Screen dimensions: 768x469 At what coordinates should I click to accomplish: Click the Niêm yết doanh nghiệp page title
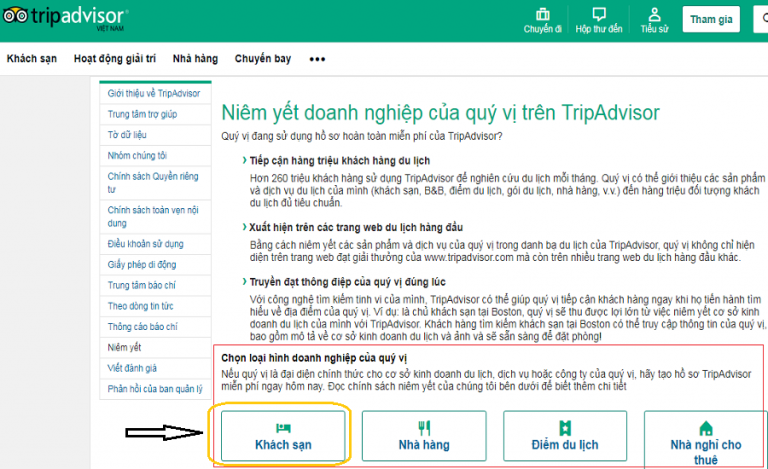pyautogui.click(x=440, y=113)
